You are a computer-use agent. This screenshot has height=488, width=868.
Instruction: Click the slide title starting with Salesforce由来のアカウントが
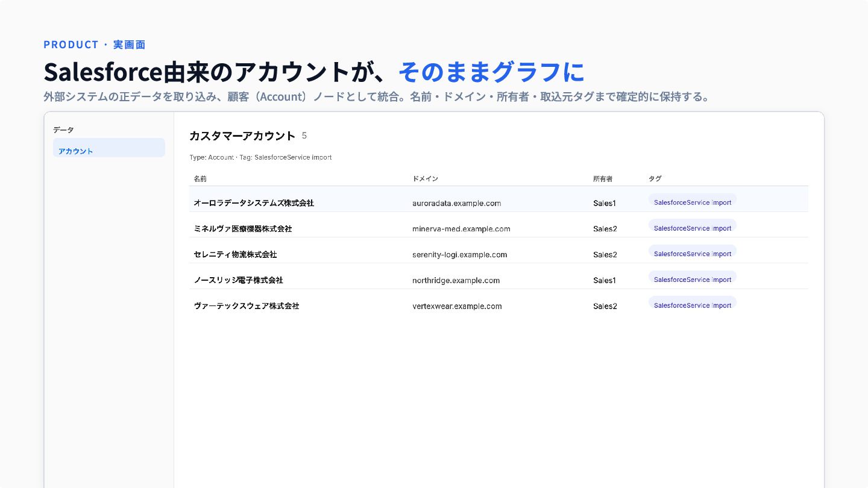314,72
